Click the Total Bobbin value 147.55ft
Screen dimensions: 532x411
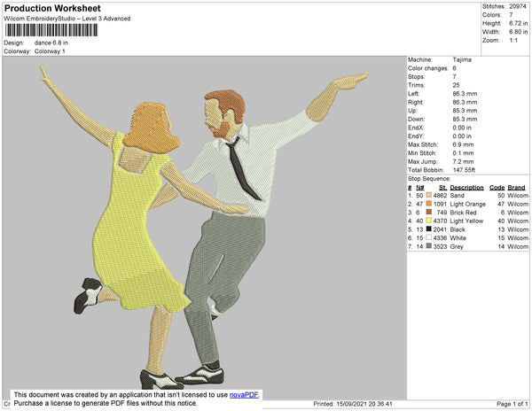pyautogui.click(x=464, y=170)
